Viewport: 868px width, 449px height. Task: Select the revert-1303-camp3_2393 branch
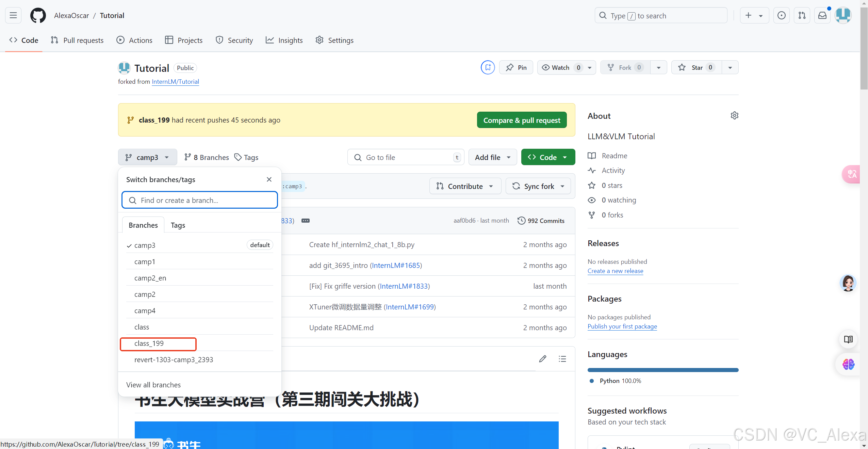200,360
